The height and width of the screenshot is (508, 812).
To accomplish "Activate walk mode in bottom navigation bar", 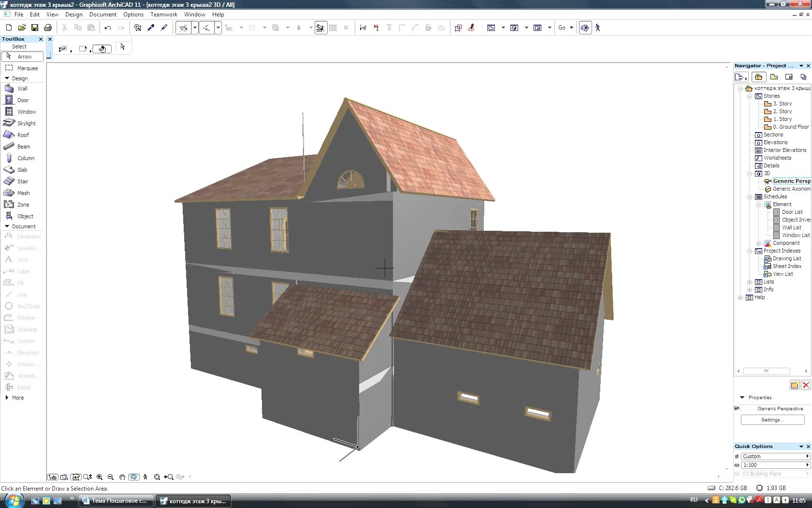I will 145,477.
